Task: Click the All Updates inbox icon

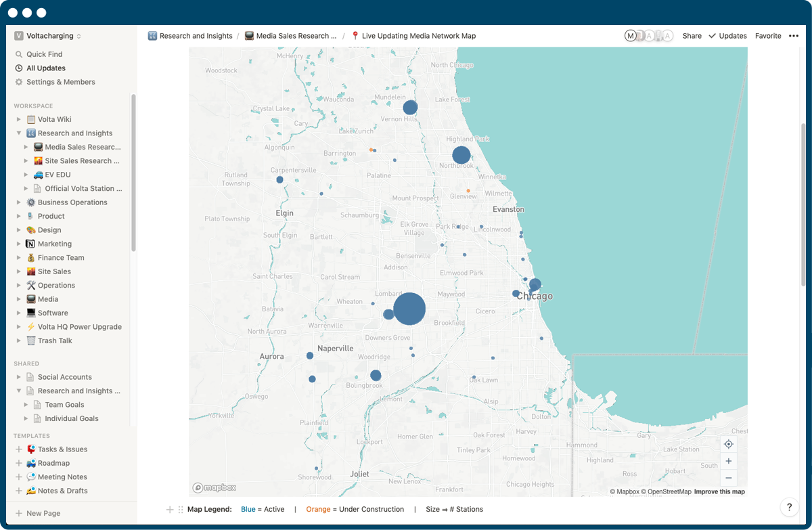Action: [20, 68]
